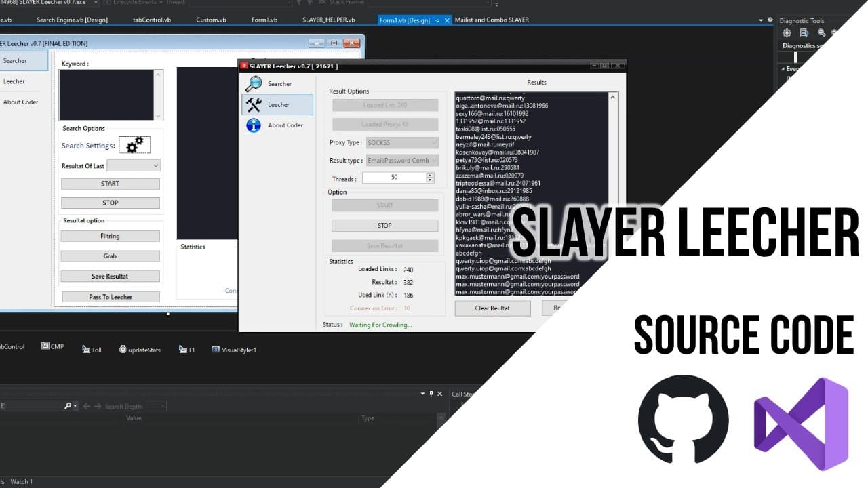Open Diagnostic Tools settings gear
Image resolution: width=868 pixels, height=488 pixels.
[787, 33]
